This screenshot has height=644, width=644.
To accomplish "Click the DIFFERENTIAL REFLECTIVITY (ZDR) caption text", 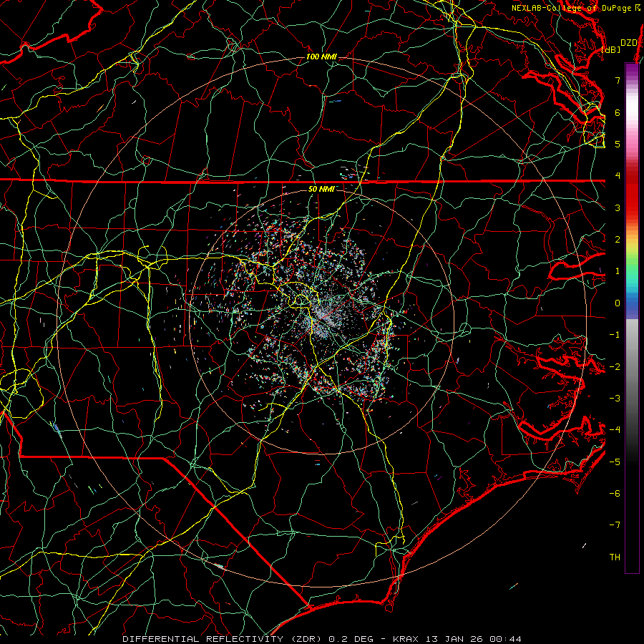I will (223, 639).
